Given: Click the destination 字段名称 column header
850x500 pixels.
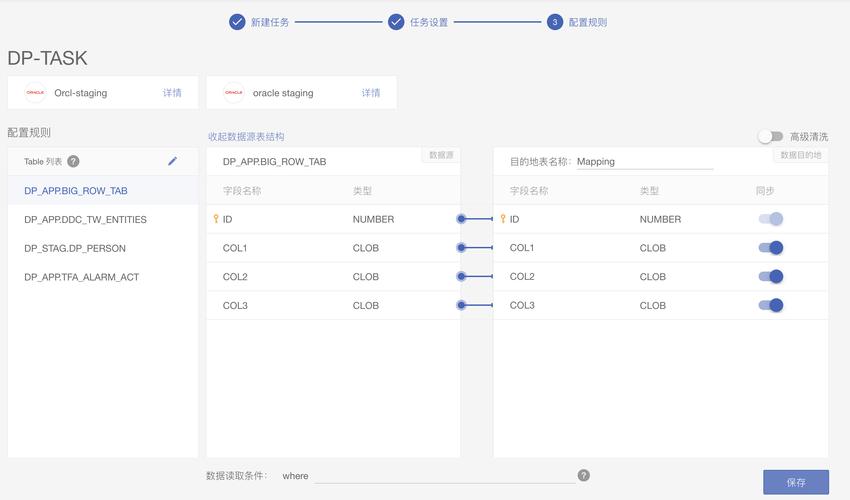Looking at the screenshot, I should coord(529,191).
